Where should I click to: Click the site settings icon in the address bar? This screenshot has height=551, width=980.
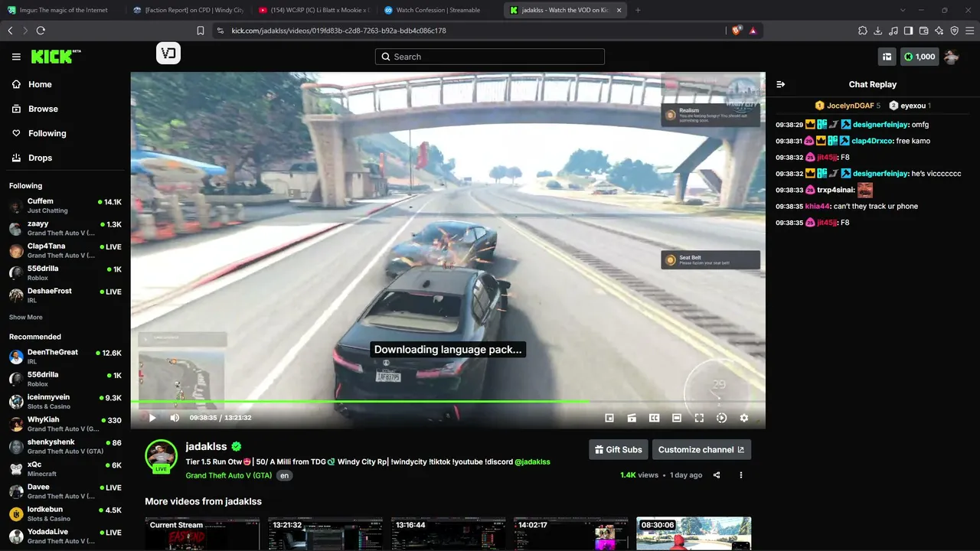tap(220, 31)
